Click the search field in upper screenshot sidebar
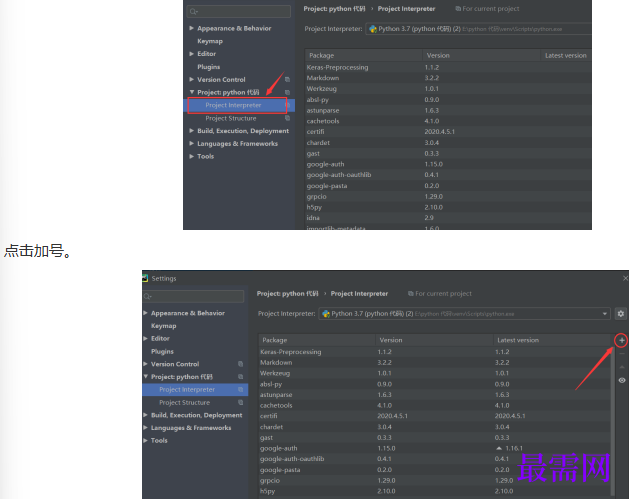Image resolution: width=629 pixels, height=499 pixels. 239,12
